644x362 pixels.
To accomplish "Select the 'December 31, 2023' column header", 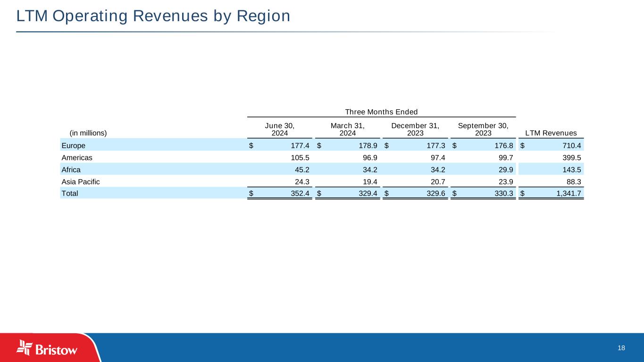I will 415,129.
